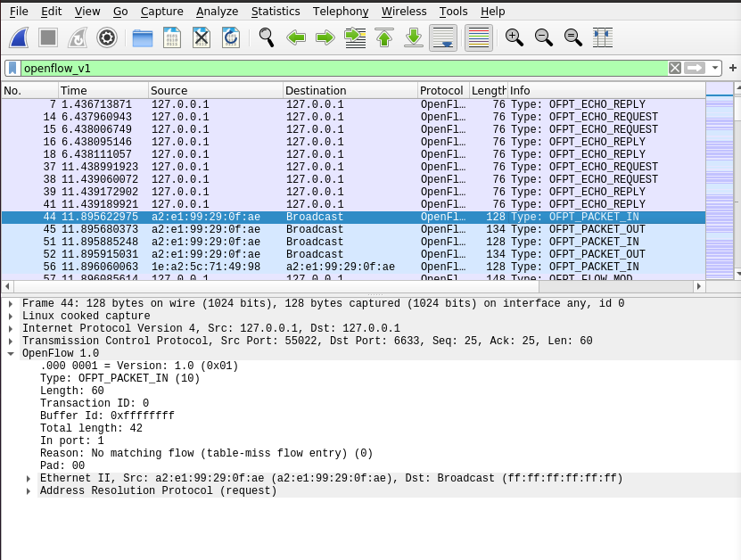Image resolution: width=741 pixels, height=560 pixels.
Task: Go forward in packet history
Action: [325, 37]
